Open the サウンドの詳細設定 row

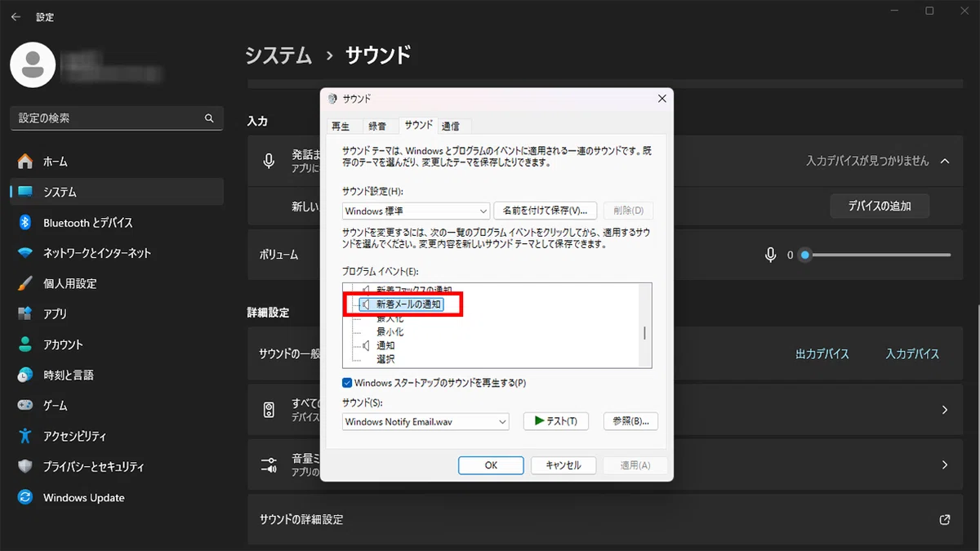604,519
